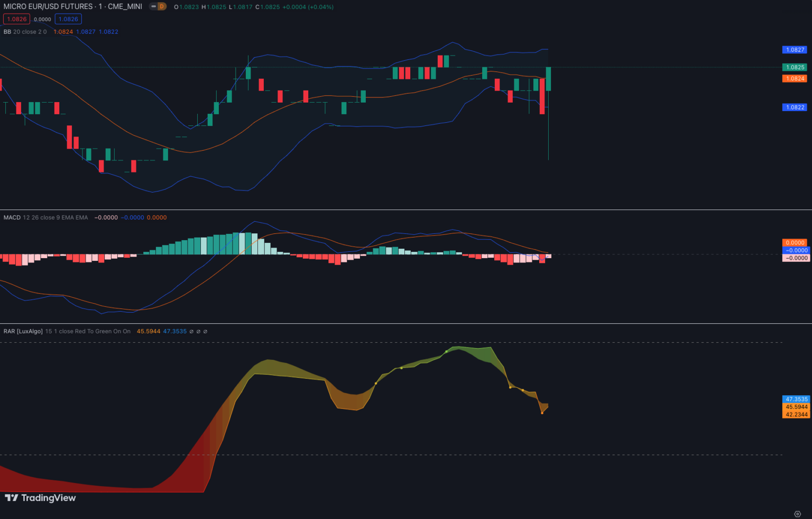Toggle third hidden-value icon in RAR row

(206, 331)
